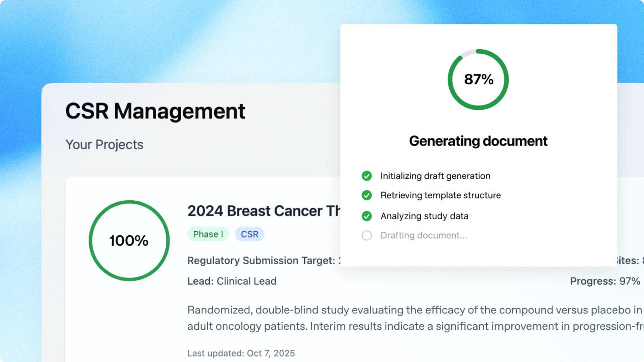Image resolution: width=644 pixels, height=362 pixels.
Task: Click the 100% project completion ring
Action: click(x=129, y=241)
